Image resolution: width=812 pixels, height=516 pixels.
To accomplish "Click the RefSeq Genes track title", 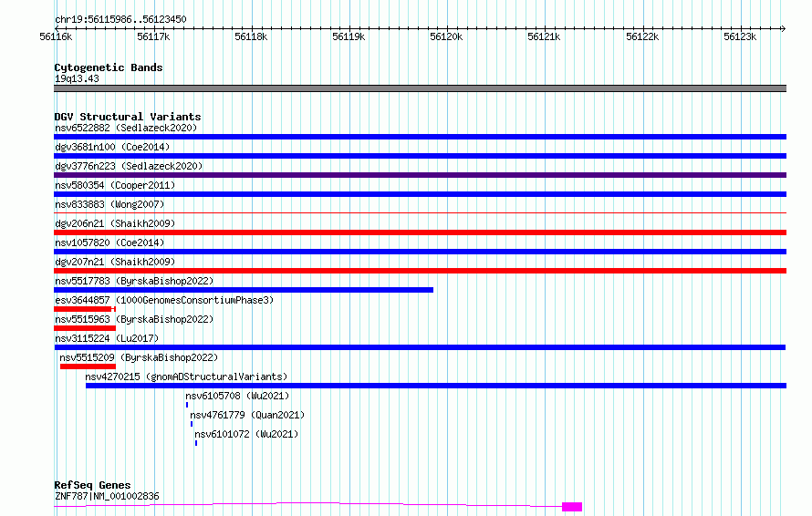I will click(x=92, y=486).
